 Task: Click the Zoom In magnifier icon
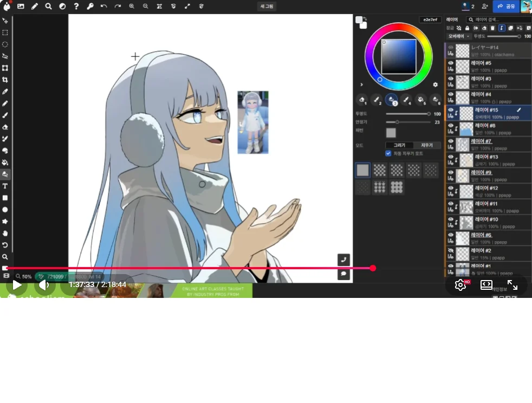coord(132,6)
